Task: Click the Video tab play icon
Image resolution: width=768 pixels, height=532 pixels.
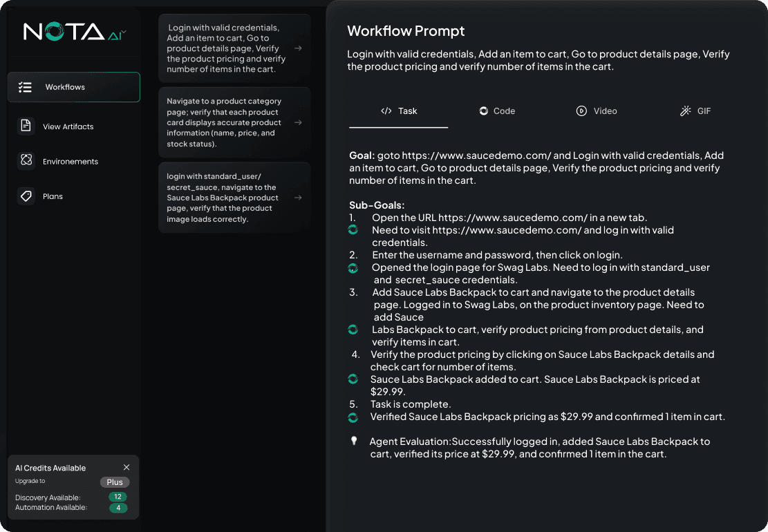Action: [581, 111]
